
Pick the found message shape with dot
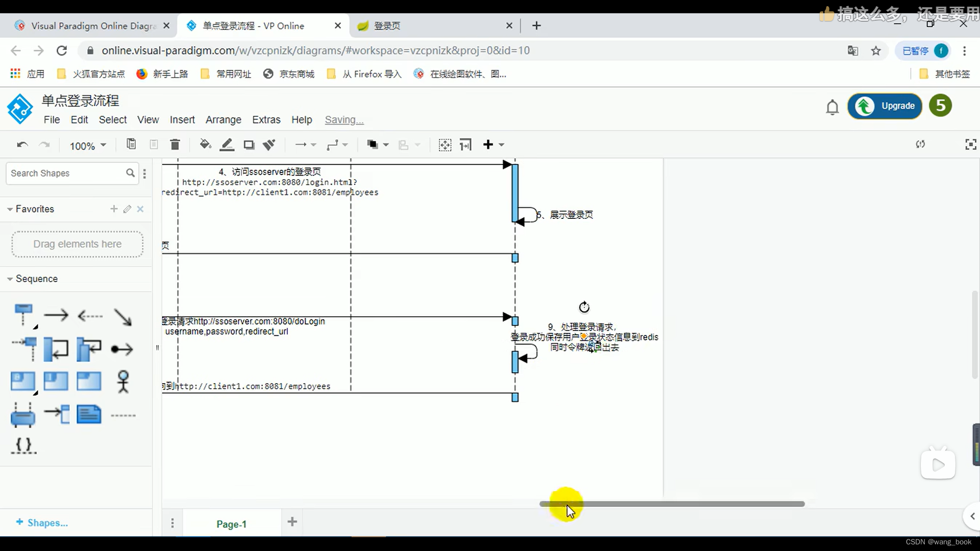(122, 349)
